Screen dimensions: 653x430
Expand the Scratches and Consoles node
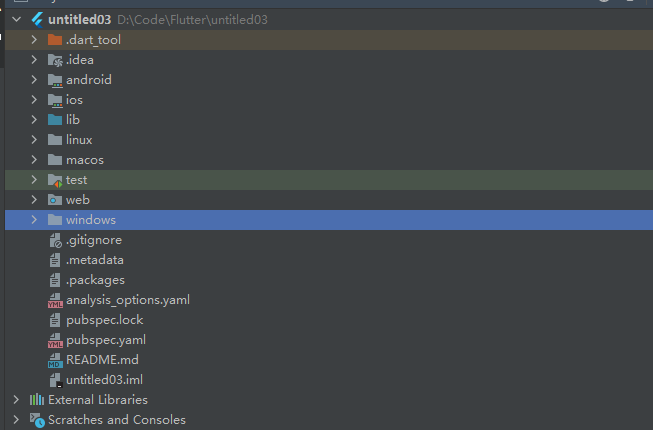coord(16,420)
